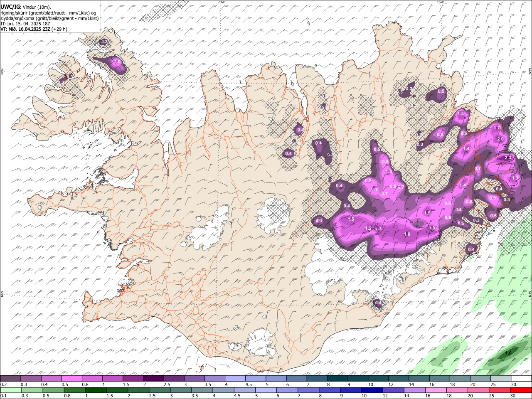Screen dimensions: 532x399
Task: Click the '20W' longitude label
Action: coord(221,2)
